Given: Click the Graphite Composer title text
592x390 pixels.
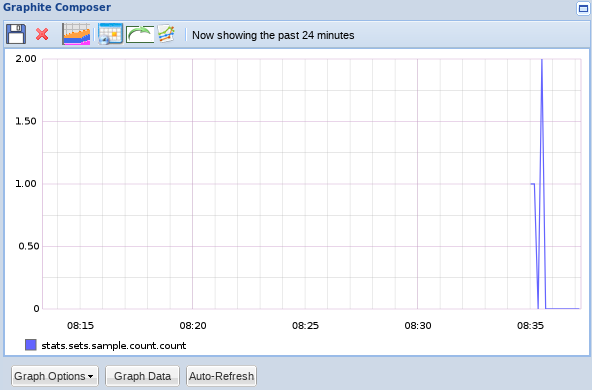Looking at the screenshot, I should 57,7.
